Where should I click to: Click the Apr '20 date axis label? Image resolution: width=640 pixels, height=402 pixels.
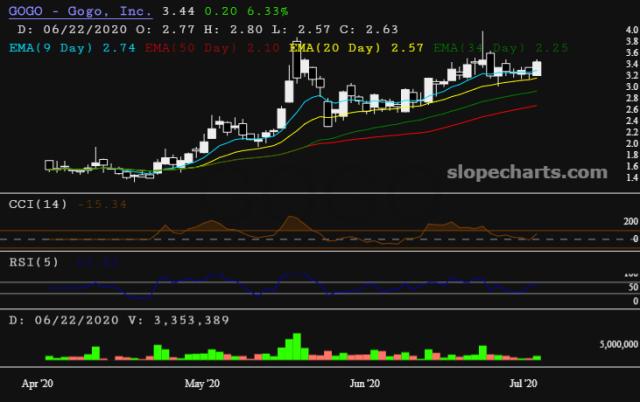point(39,383)
